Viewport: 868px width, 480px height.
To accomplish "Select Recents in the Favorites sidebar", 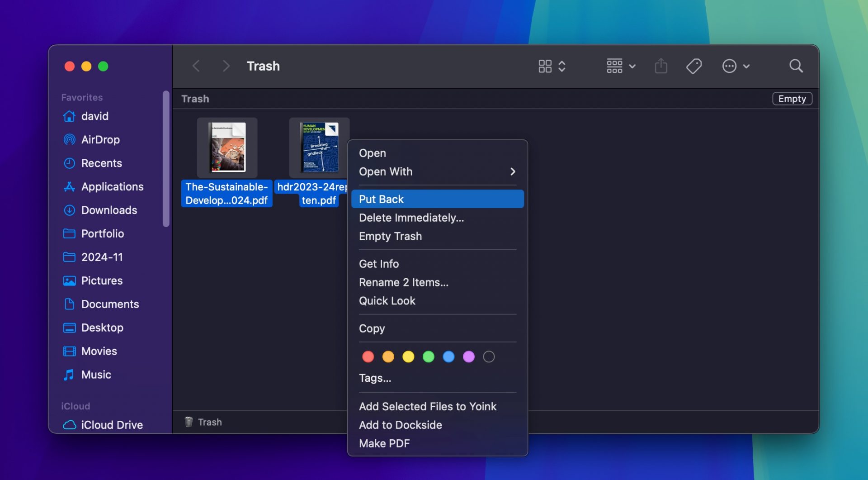I will pos(102,163).
